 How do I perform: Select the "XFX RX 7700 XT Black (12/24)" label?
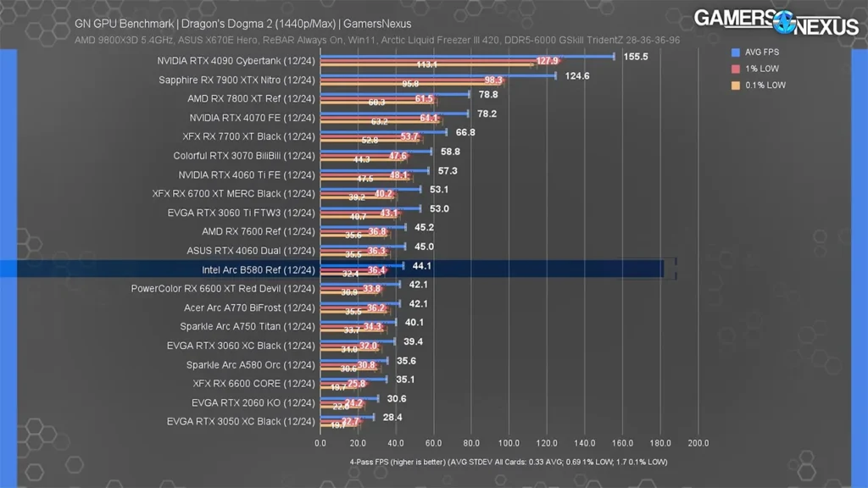[249, 136]
